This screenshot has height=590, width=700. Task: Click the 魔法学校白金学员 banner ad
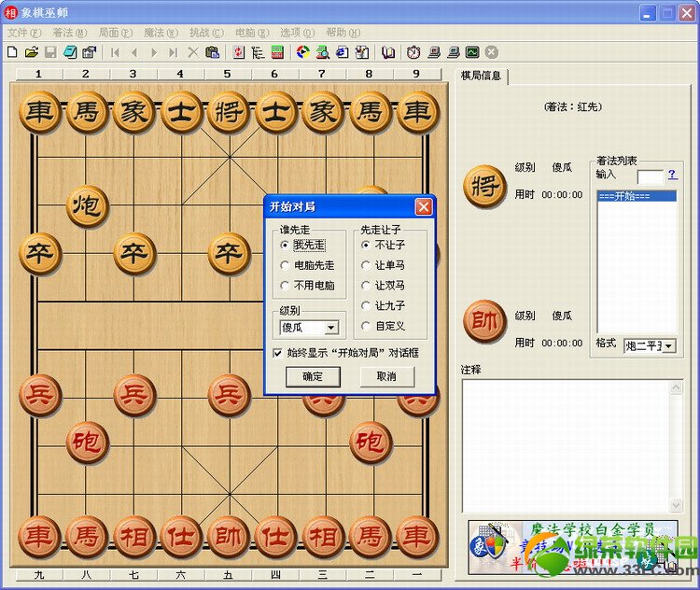573,547
